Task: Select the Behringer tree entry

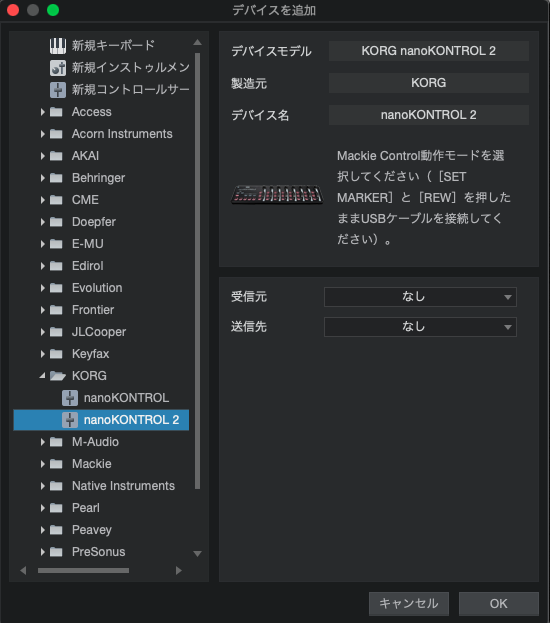Action: 98,178
